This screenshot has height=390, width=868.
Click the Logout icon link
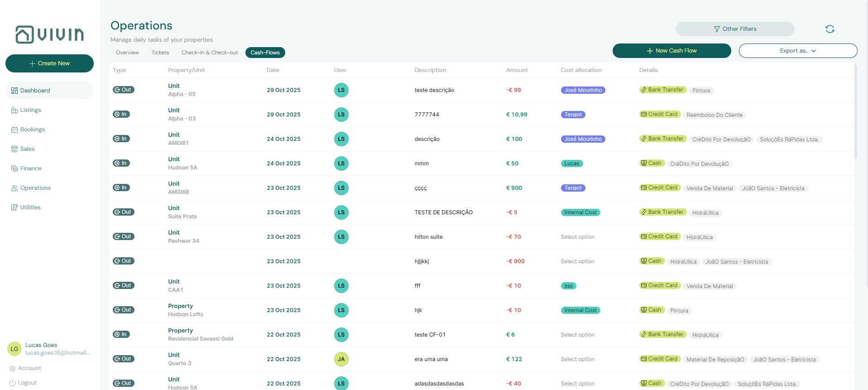click(x=13, y=383)
